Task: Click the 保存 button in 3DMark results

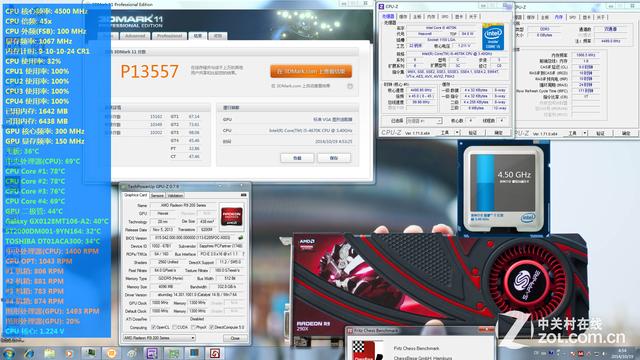Action: tap(334, 158)
